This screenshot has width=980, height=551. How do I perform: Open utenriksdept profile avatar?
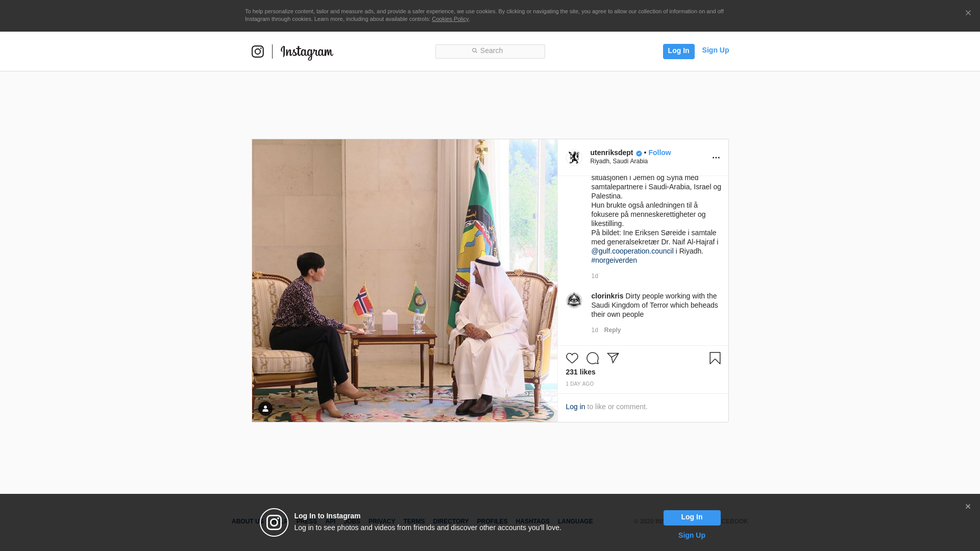574,158
